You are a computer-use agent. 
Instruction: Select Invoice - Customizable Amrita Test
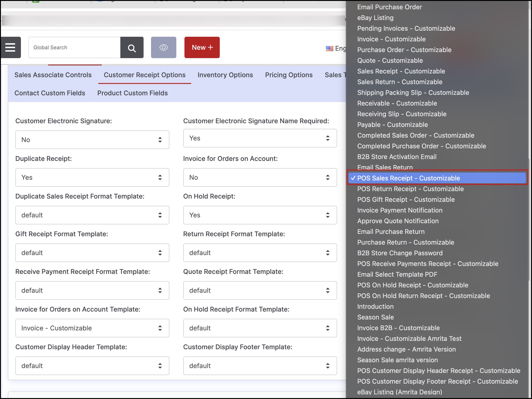[437, 339]
